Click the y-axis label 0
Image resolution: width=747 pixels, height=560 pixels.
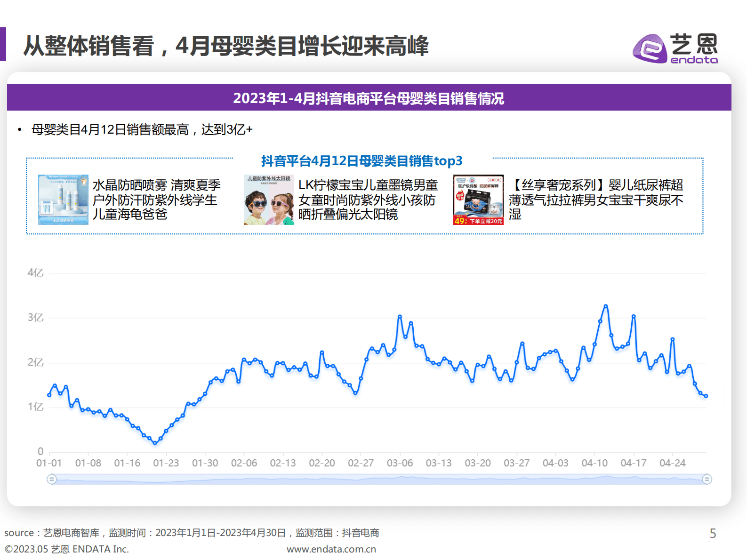point(40,452)
